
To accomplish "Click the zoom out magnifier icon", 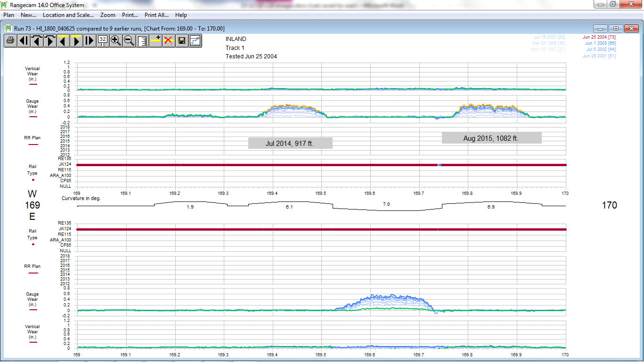I will point(129,40).
